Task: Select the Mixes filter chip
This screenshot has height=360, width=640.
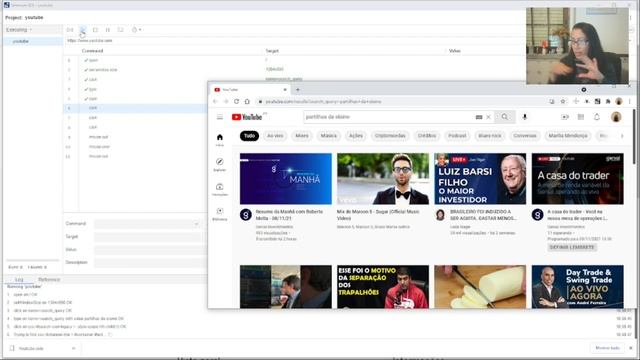Action: click(x=302, y=136)
